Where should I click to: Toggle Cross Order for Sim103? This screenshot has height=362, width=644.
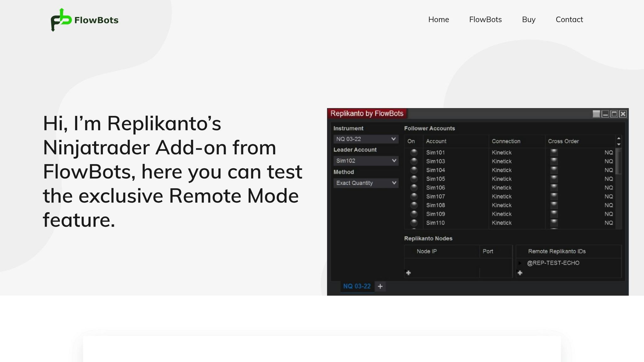[553, 161]
